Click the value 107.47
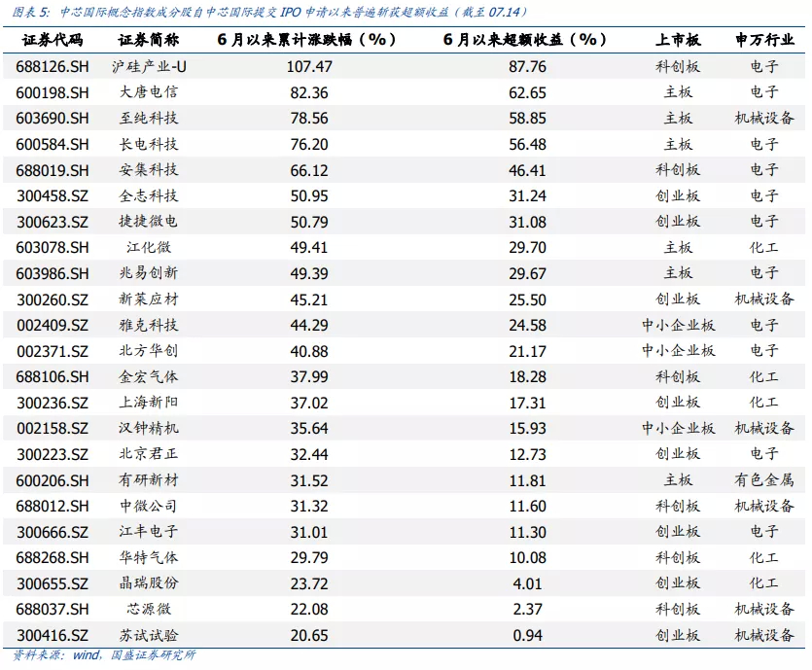 click(309, 67)
